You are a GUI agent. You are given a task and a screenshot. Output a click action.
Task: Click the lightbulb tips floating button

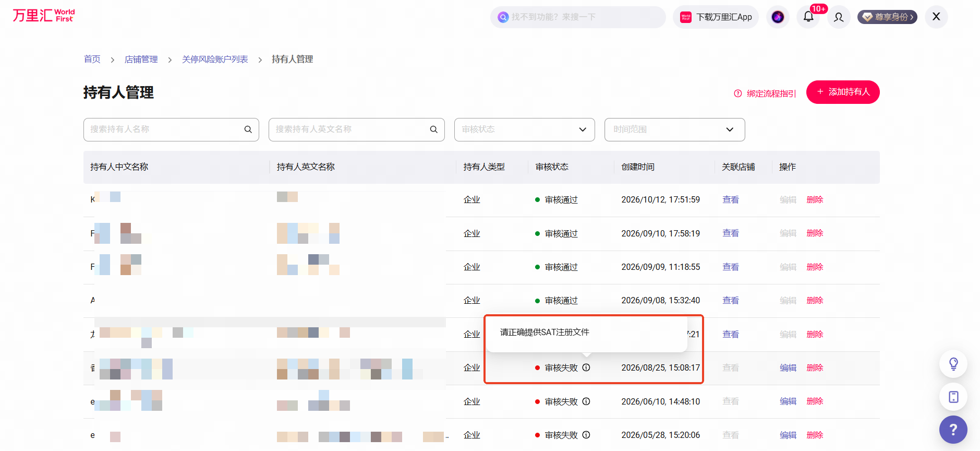pyautogui.click(x=953, y=364)
